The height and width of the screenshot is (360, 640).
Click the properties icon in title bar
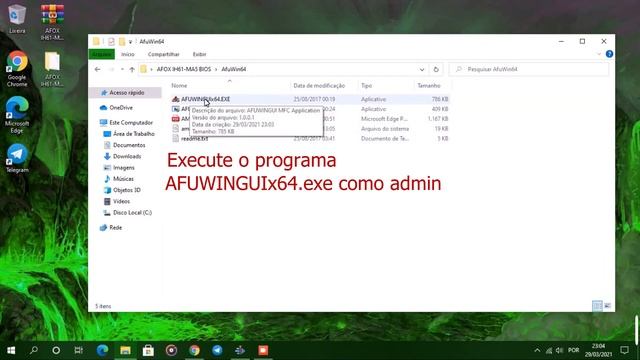pos(111,41)
